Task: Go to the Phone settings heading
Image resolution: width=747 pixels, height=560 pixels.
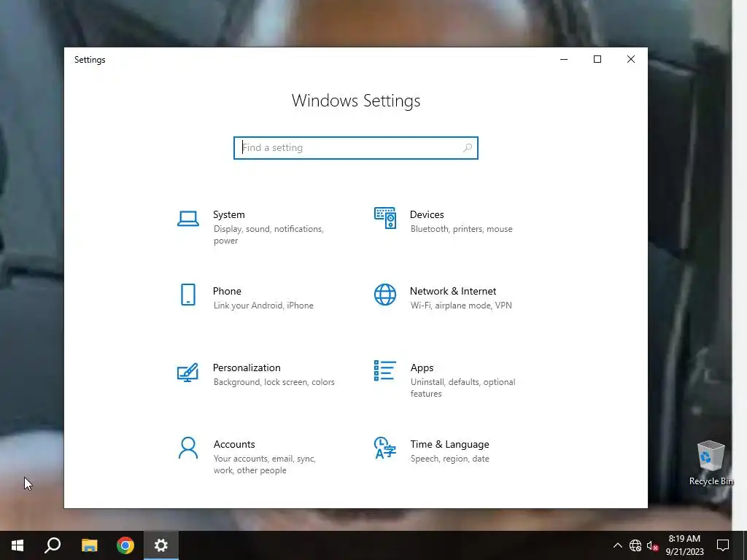Action: pyautogui.click(x=227, y=292)
